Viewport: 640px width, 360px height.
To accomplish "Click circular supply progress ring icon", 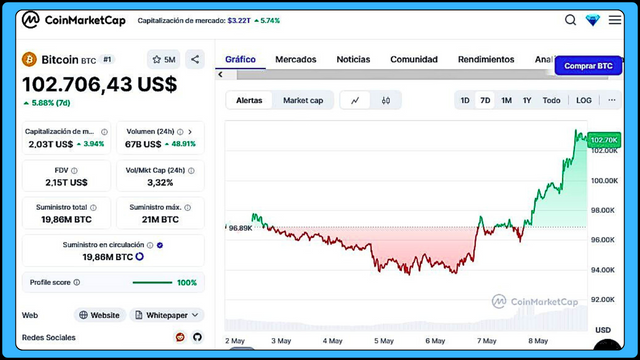I will tap(140, 257).
